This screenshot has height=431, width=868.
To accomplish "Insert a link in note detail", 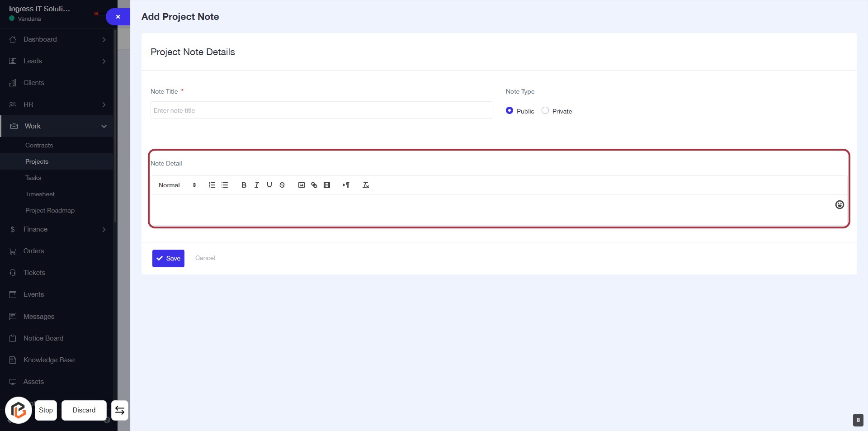I will pyautogui.click(x=314, y=185).
